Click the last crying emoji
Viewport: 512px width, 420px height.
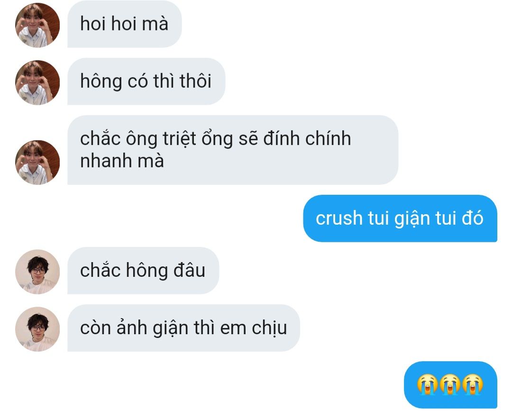[473, 384]
